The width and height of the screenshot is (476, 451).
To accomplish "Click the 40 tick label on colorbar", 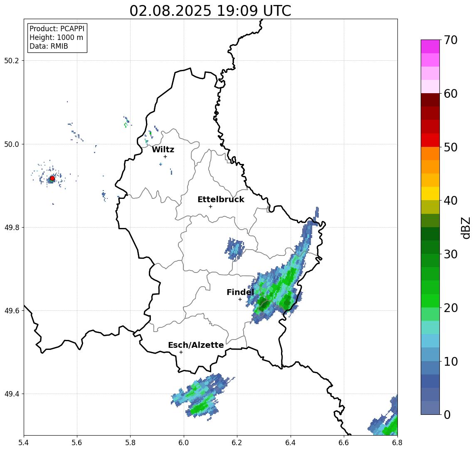I will pyautogui.click(x=451, y=201).
